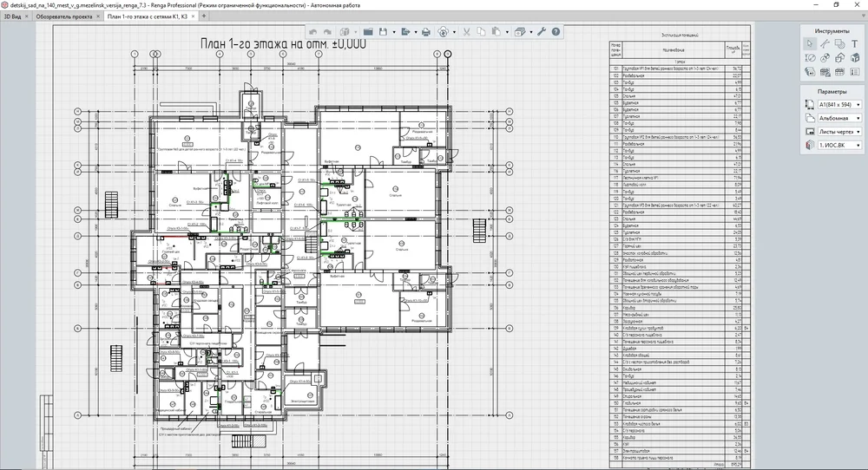Switch to the Обозреватель проекта tab
The width and height of the screenshot is (868, 470).
click(x=65, y=16)
